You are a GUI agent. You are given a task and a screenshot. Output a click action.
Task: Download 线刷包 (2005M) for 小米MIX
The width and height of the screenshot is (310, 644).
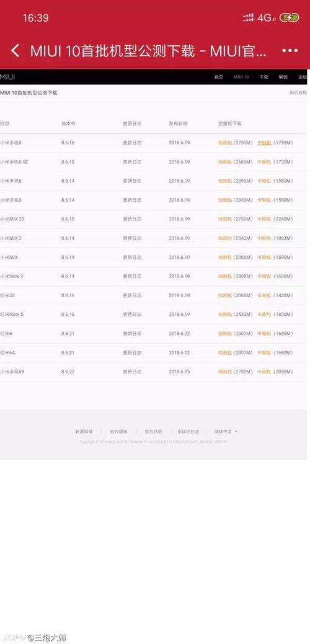coord(224,257)
